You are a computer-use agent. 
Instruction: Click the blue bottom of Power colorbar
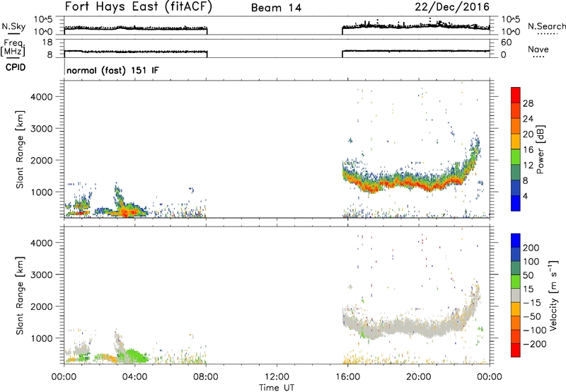(x=516, y=203)
